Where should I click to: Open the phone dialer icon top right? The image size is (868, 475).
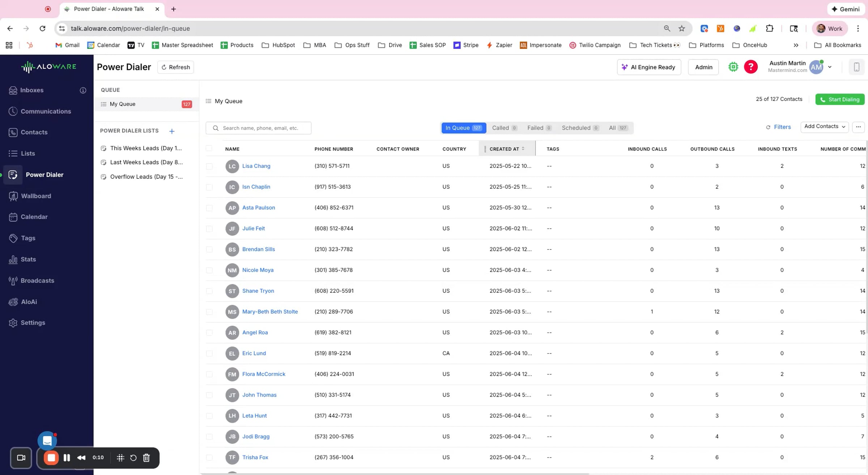(856, 67)
